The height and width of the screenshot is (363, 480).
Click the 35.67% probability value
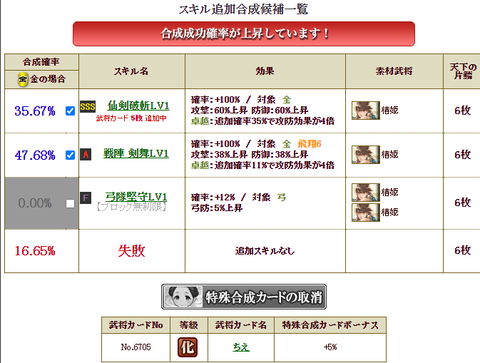coord(35,111)
